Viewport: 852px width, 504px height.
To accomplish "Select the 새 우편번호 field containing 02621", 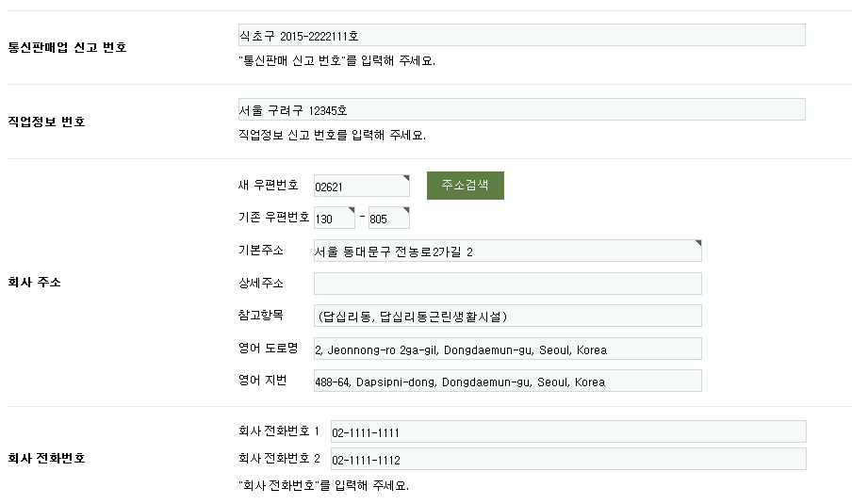I will [361, 187].
